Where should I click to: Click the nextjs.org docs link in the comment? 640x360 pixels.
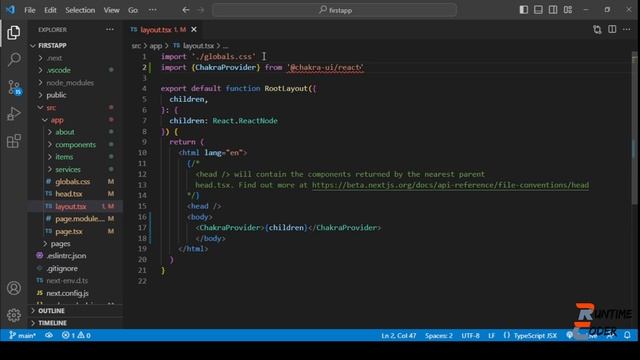450,185
